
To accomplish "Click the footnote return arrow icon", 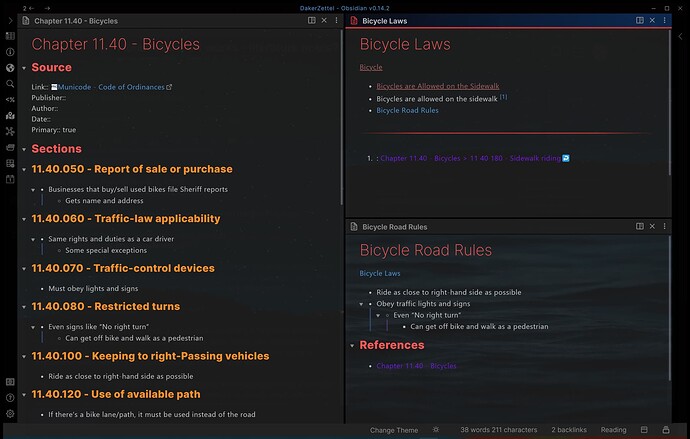I will pos(566,158).
